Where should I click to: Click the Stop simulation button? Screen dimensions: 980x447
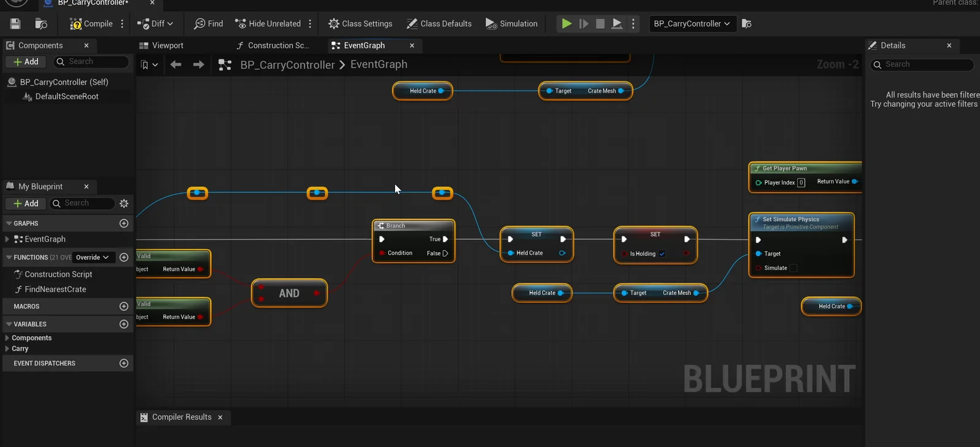pyautogui.click(x=600, y=24)
